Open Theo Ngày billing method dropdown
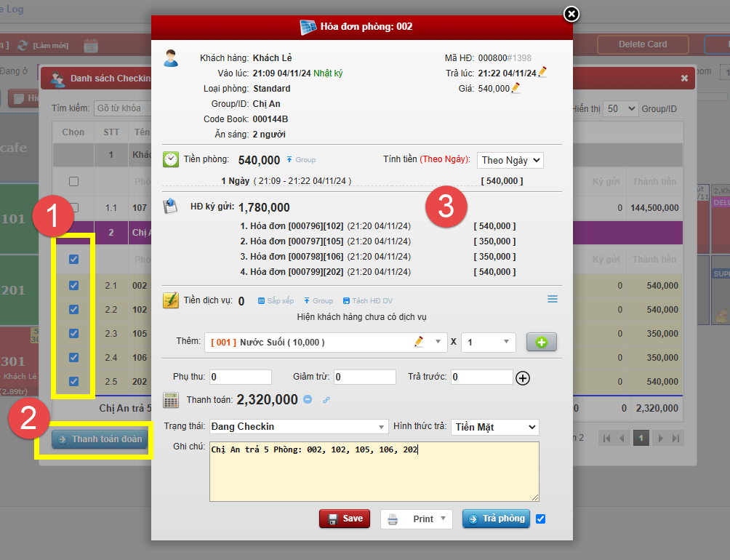 (x=510, y=160)
